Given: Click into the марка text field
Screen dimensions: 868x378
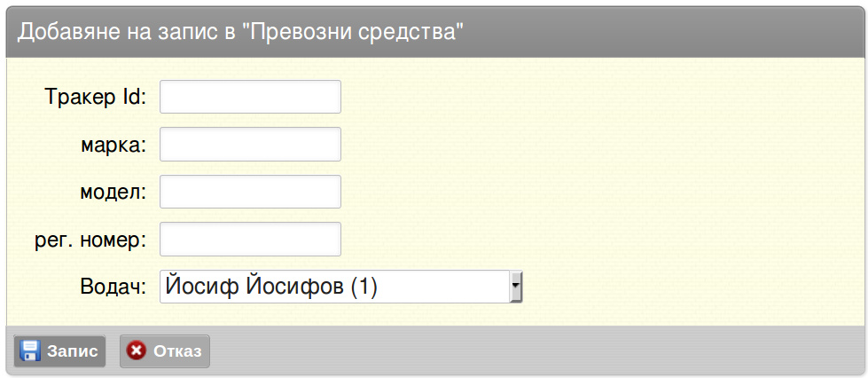Looking at the screenshot, I should point(250,144).
